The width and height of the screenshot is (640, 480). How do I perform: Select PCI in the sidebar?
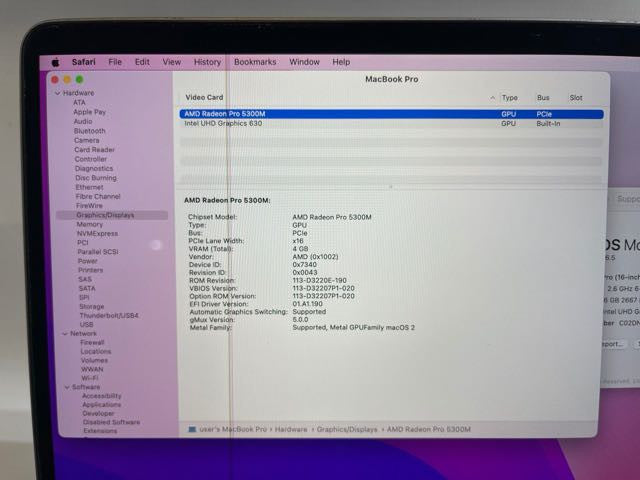[x=83, y=242]
